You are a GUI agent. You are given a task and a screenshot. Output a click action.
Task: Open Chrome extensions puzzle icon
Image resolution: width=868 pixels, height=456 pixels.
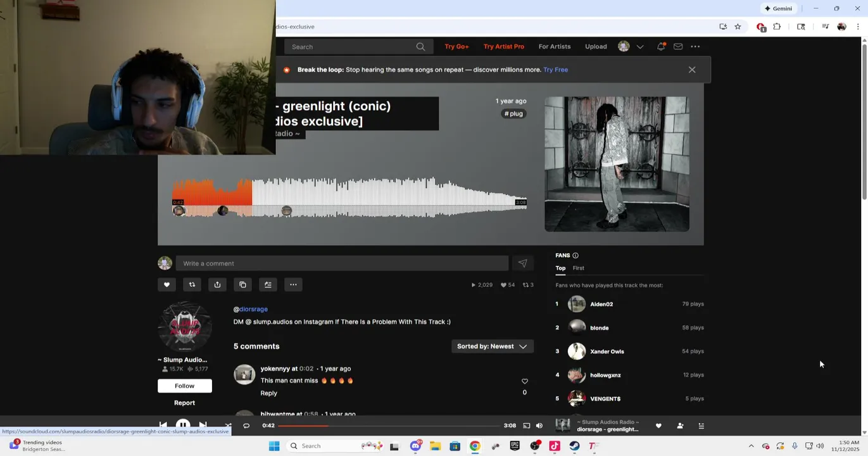coord(777,27)
